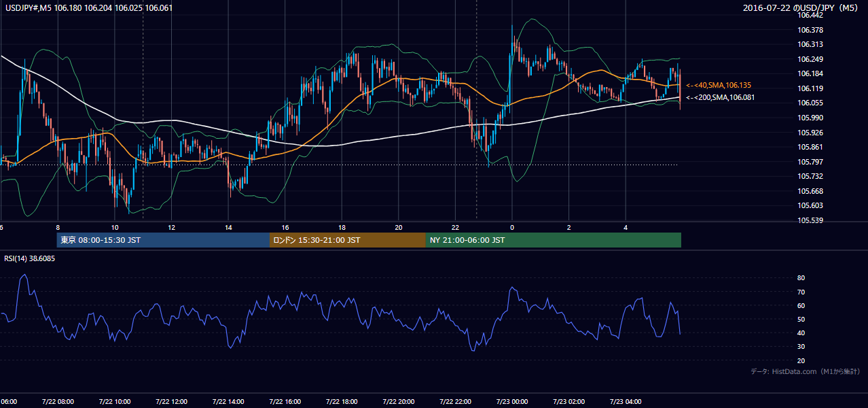Click price axis value 105.926
The height and width of the screenshot is (408, 868).
click(x=811, y=133)
